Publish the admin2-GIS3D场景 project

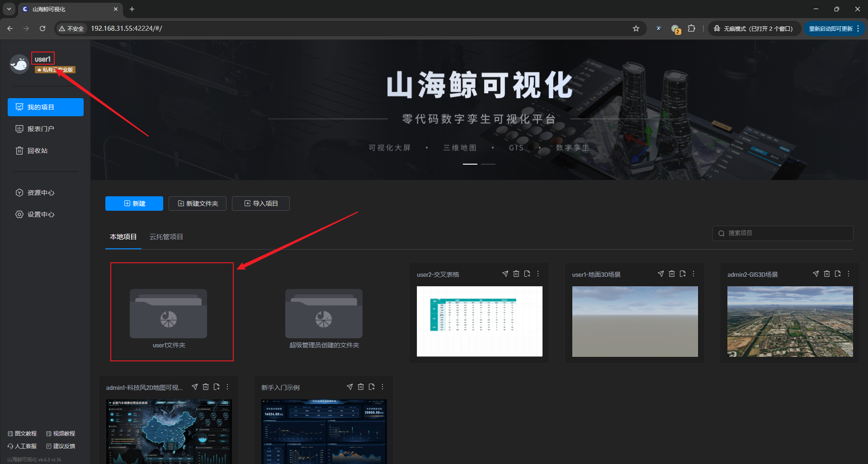pos(816,274)
